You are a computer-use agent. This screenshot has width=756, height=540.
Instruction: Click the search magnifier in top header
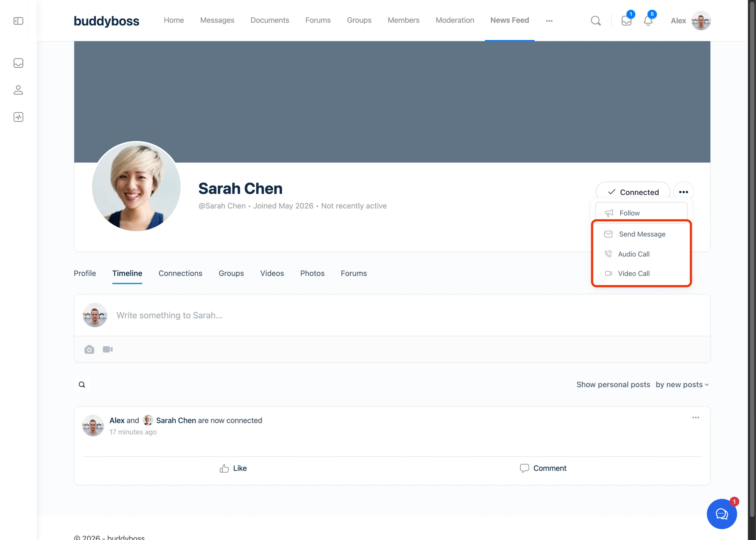pyautogui.click(x=596, y=21)
